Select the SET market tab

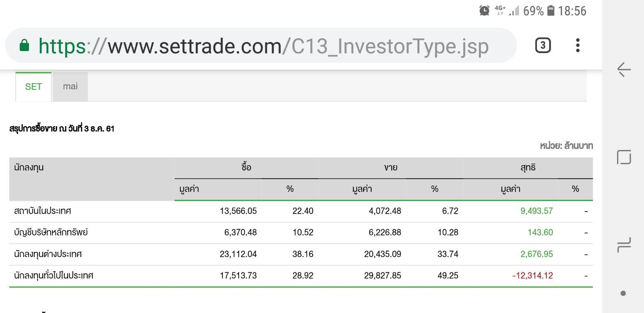[x=33, y=86]
